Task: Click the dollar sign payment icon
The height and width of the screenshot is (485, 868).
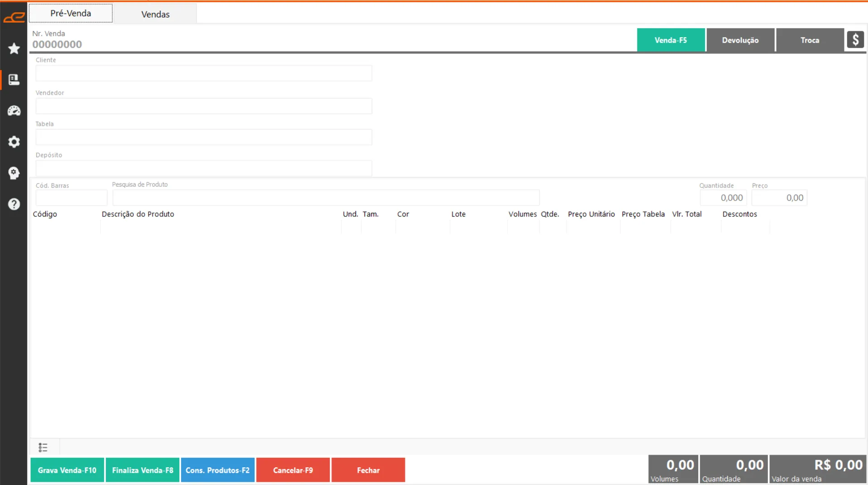Action: click(x=855, y=40)
